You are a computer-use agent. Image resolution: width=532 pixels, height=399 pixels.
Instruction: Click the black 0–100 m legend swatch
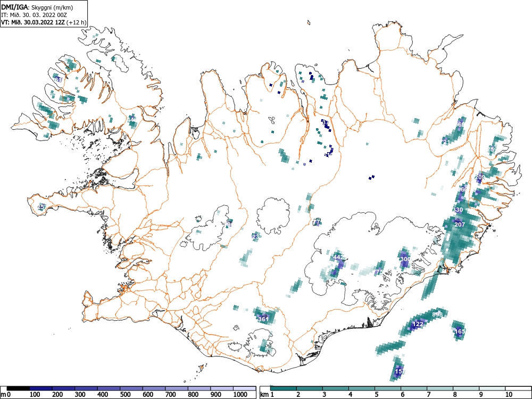coord(18,388)
